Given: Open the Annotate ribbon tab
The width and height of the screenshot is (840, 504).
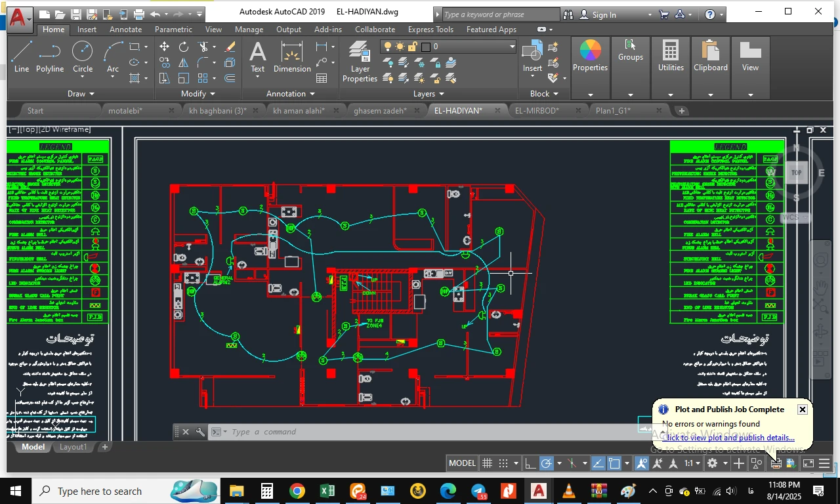Looking at the screenshot, I should [125, 30].
